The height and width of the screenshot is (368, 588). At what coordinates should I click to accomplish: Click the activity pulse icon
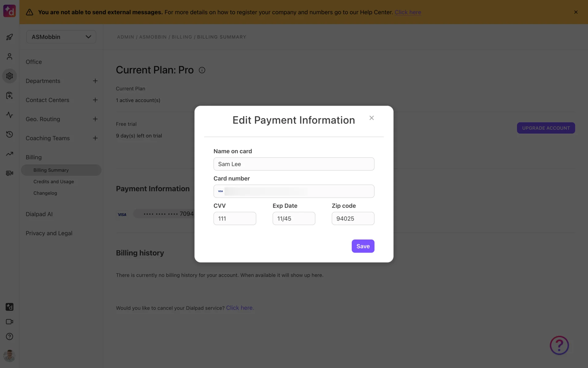click(x=9, y=115)
